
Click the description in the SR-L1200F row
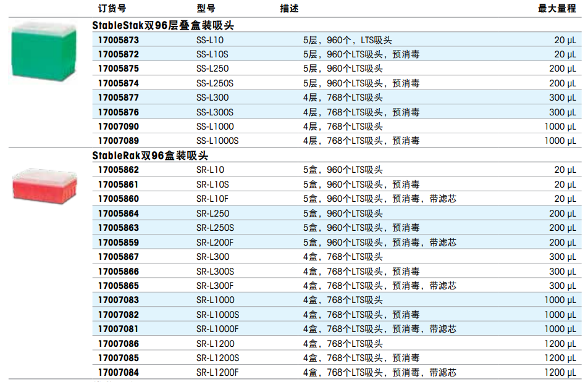point(380,372)
